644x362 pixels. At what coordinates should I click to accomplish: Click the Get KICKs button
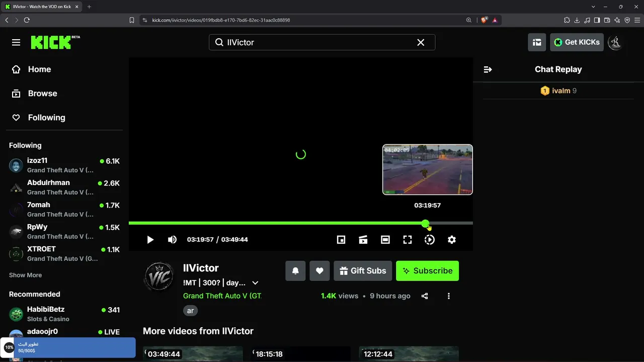pos(577,42)
